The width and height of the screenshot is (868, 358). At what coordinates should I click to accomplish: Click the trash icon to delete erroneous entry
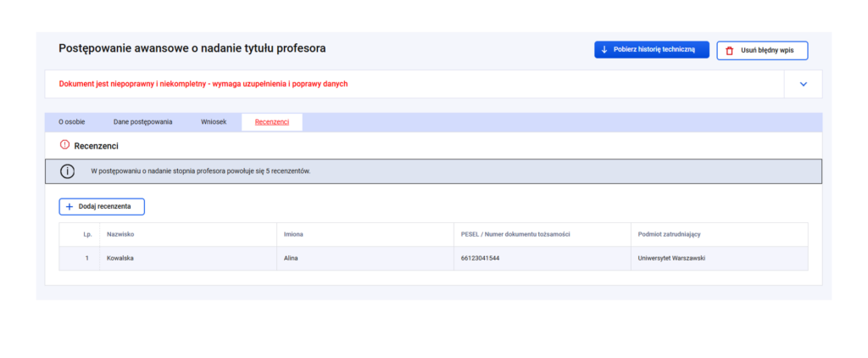point(729,51)
